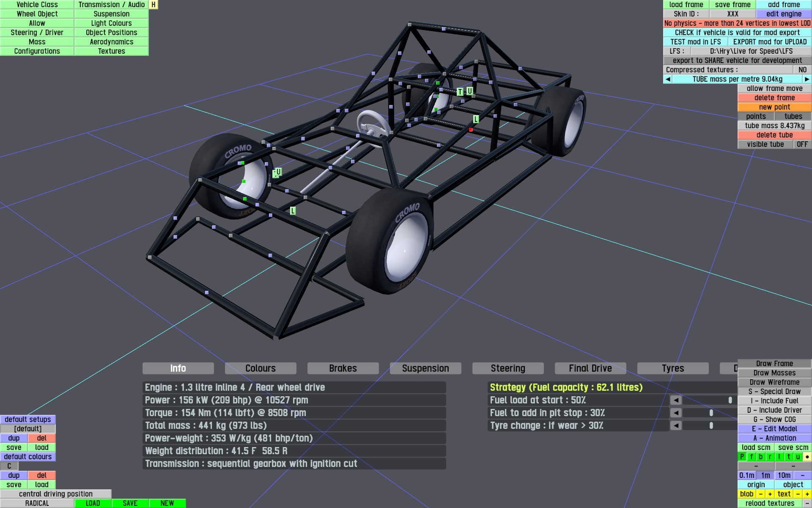This screenshot has width=812, height=508.
Task: Click the plus button next to blob
Action: (x=770, y=494)
